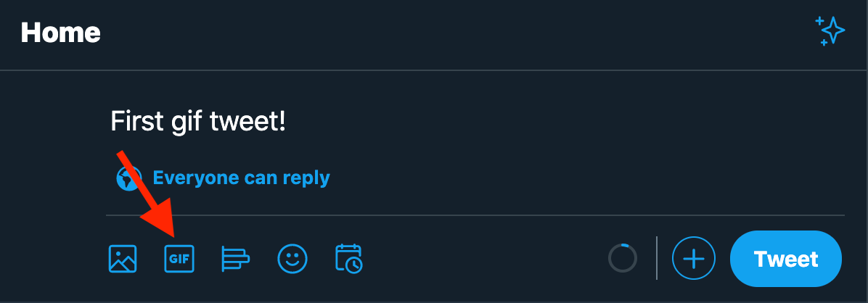
Task: Click the Home heading
Action: click(61, 33)
